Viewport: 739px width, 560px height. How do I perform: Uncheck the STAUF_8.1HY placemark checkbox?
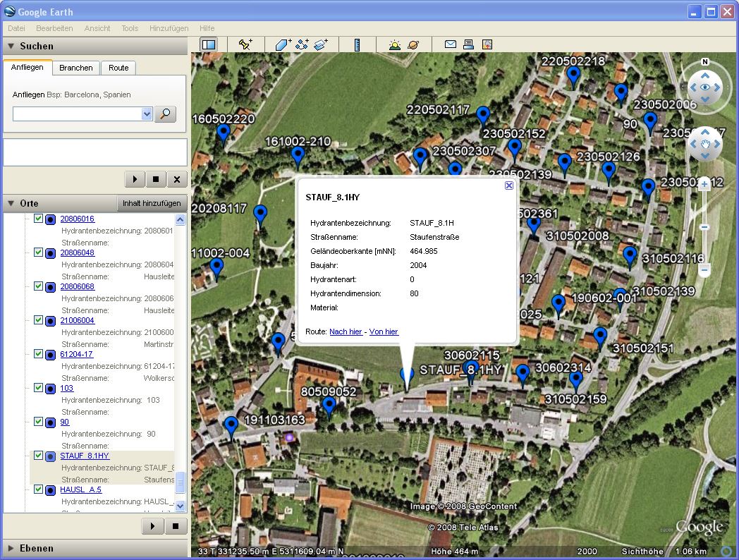click(39, 456)
